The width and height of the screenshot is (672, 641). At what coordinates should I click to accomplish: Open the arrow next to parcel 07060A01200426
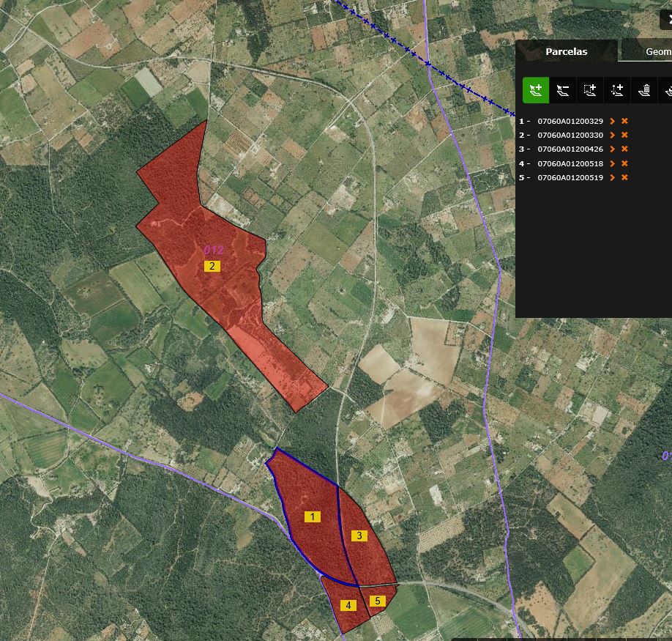click(612, 149)
